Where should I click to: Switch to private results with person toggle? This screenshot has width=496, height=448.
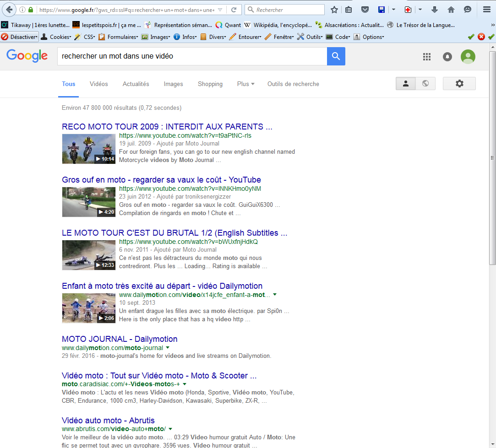pyautogui.click(x=405, y=83)
